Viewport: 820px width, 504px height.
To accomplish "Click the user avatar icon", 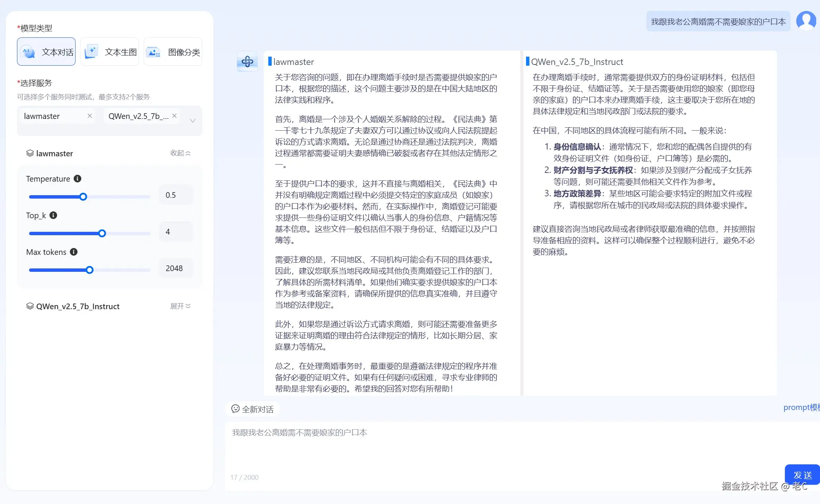I will 806,21.
